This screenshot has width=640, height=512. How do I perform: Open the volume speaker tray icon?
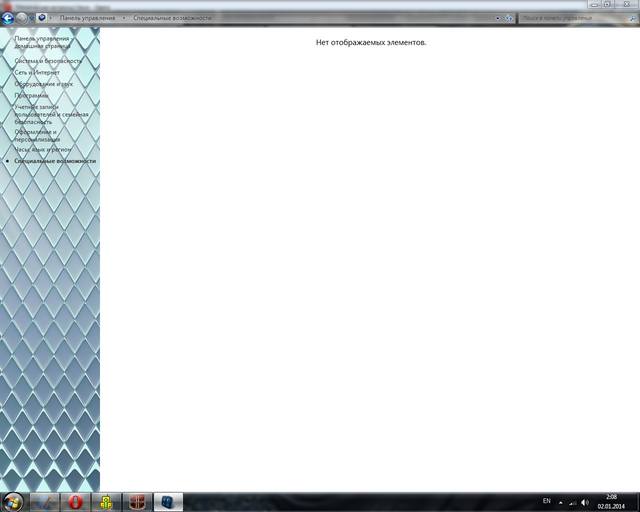(x=585, y=503)
